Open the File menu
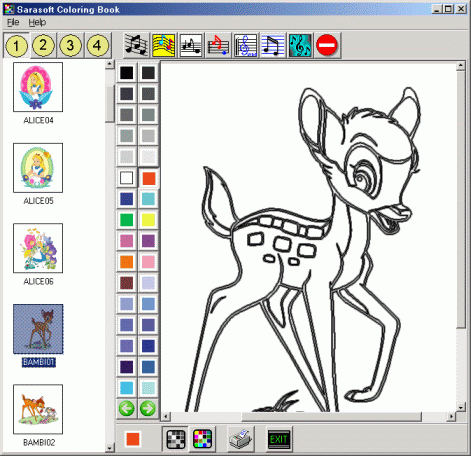Screen dimensions: 471x456 13,22
